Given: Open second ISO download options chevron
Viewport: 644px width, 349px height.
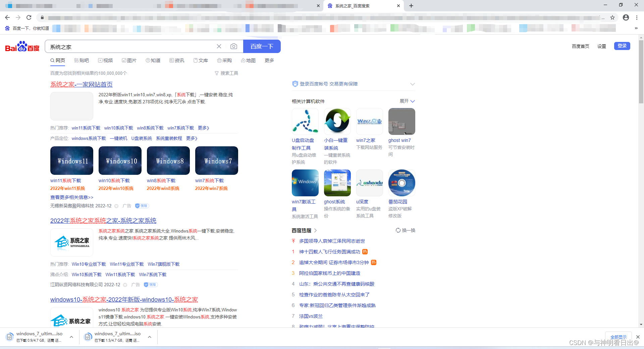Looking at the screenshot, I should [150, 337].
